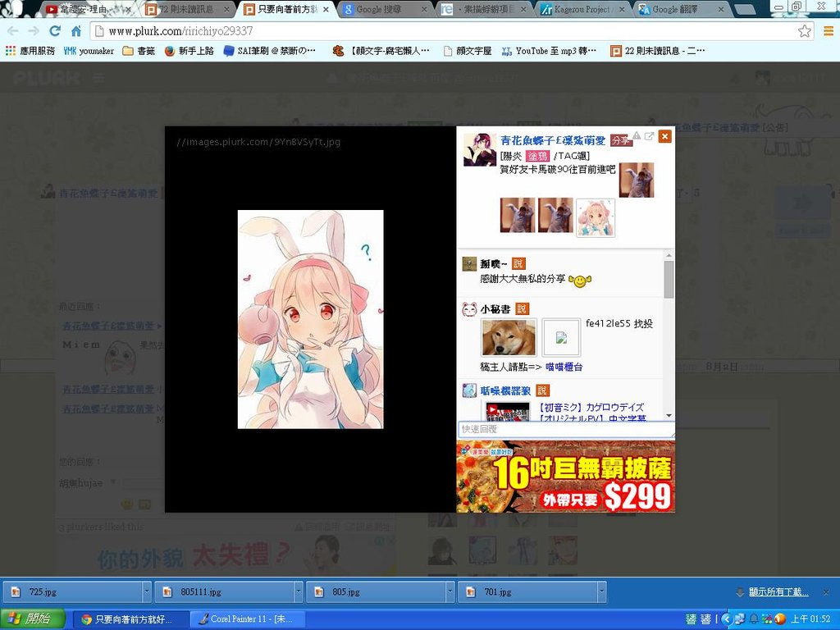Click the 塗鴉 pink tag
The height and width of the screenshot is (630, 840).
537,156
